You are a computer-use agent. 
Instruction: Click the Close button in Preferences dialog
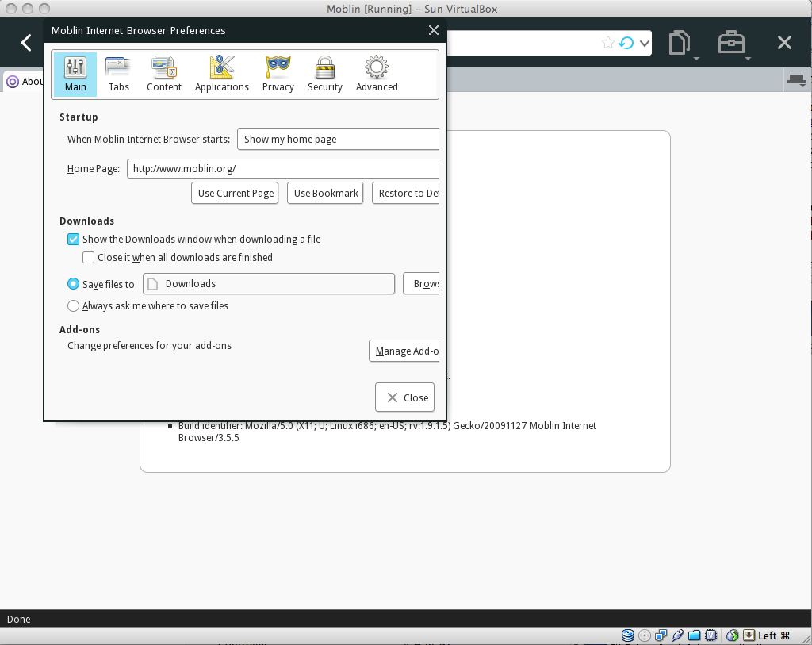[405, 397]
